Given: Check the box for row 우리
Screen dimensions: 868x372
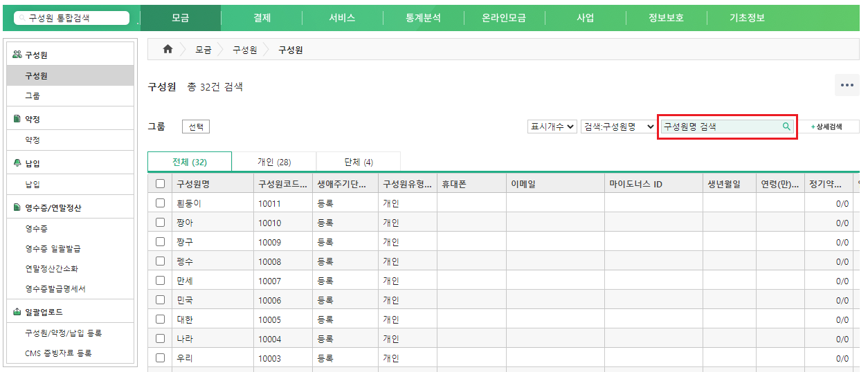Looking at the screenshot, I should (161, 358).
